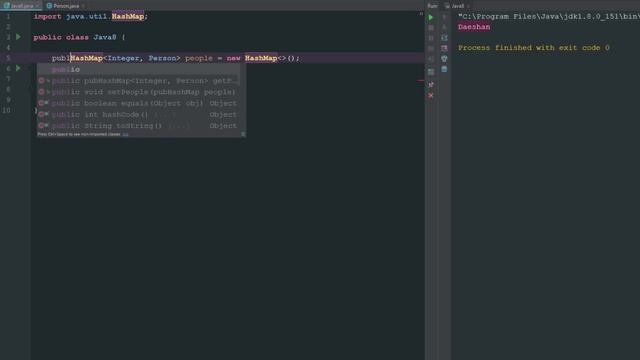Select the Java8 tab in the Run panel

457,6
